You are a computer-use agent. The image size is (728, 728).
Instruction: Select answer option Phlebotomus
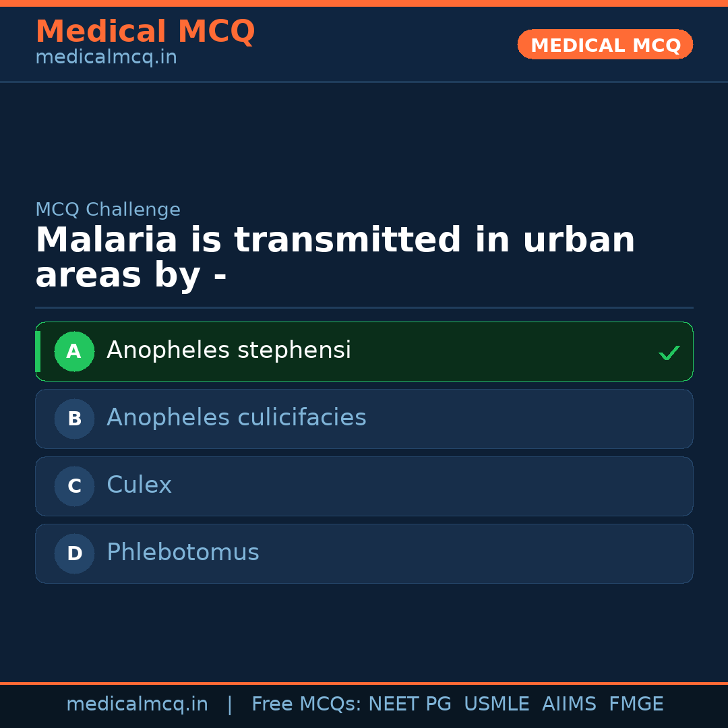pos(183,553)
